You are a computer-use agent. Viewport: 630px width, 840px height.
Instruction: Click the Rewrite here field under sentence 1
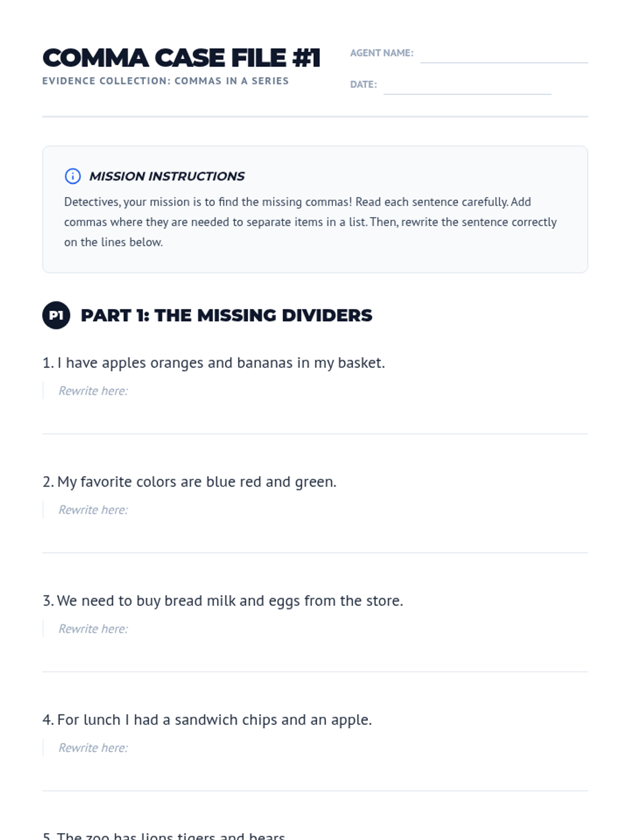(x=315, y=408)
